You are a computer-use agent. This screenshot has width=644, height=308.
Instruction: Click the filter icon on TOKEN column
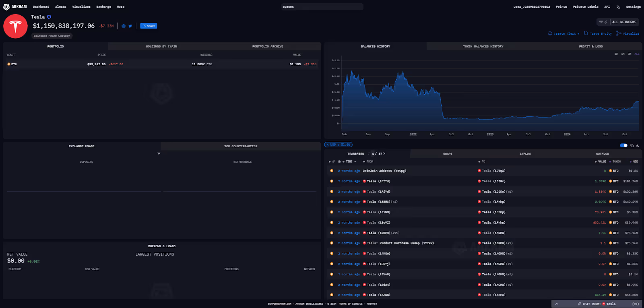pos(610,161)
